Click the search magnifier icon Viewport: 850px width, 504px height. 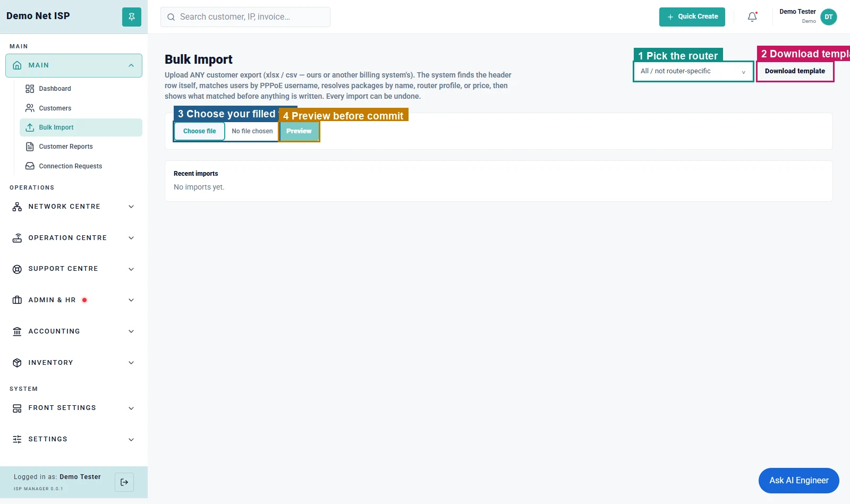[x=171, y=17]
